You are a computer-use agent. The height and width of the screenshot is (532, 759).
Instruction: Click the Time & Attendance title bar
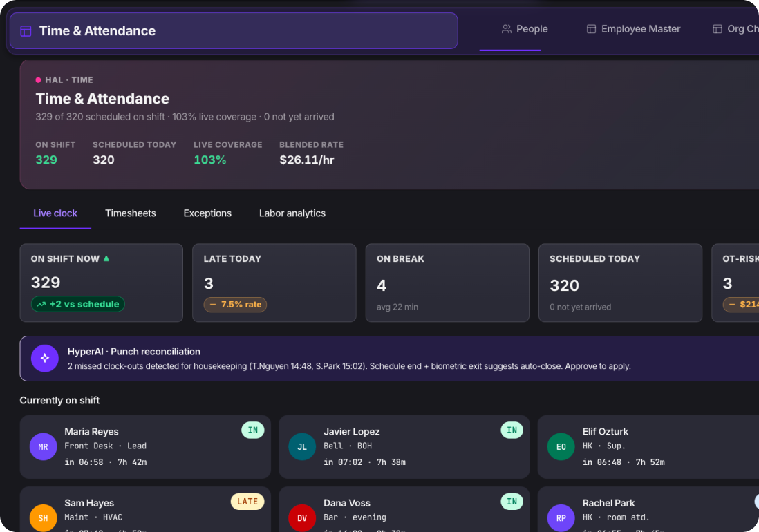(x=234, y=31)
